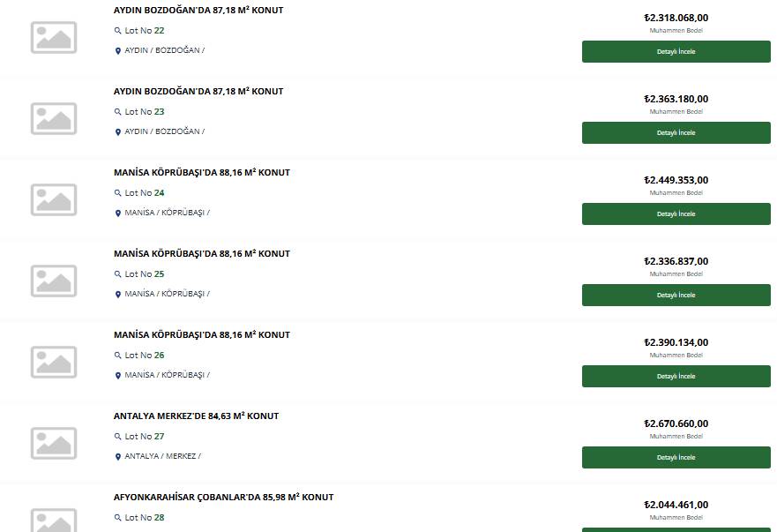Open Detayı İncele for Antalya Merkez listing
This screenshot has height=532, width=777.
[676, 458]
